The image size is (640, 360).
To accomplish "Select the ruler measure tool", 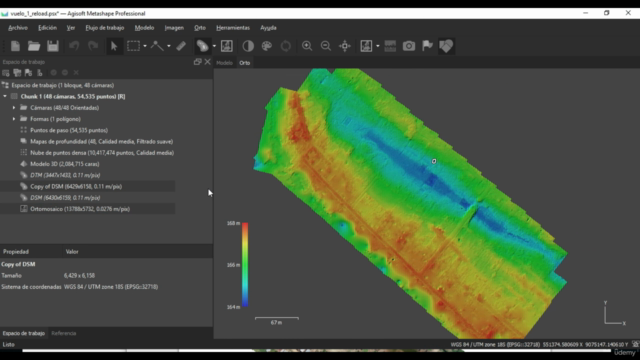I will (x=181, y=46).
